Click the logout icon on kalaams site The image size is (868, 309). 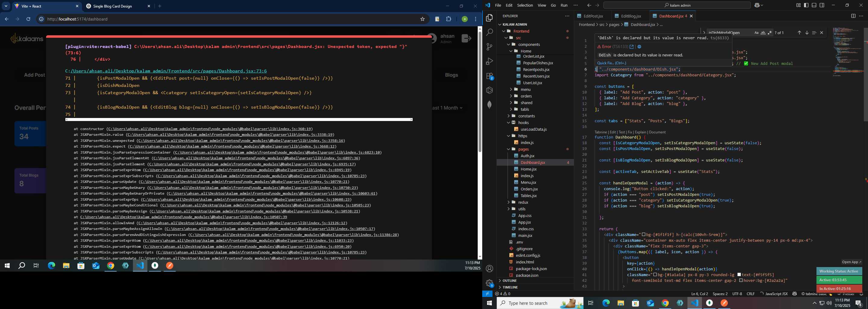[466, 38]
